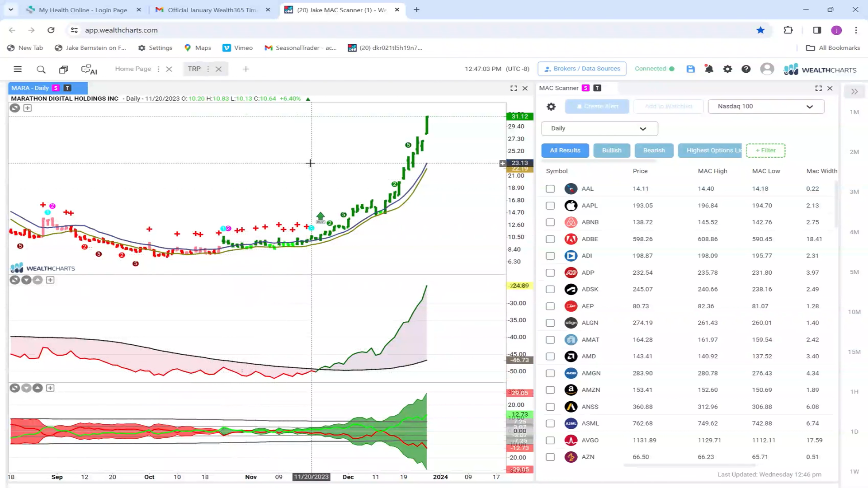Open the Chrome three-dot menu
Screen dimensions: 868x488
(856, 30)
